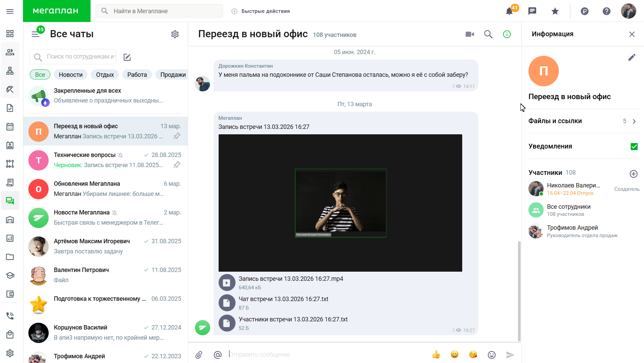Screen dimensions: 644x363
Task: Open favorites star in top bar
Action: tap(555, 11)
